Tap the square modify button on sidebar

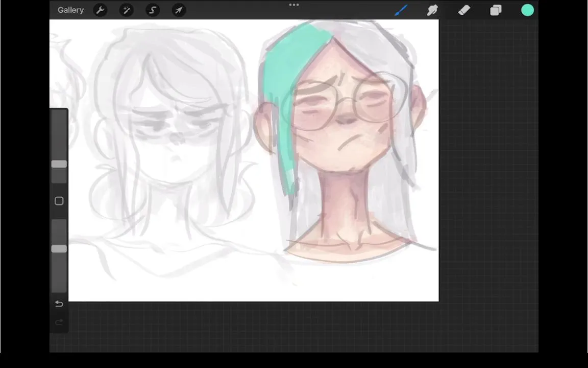(x=59, y=201)
